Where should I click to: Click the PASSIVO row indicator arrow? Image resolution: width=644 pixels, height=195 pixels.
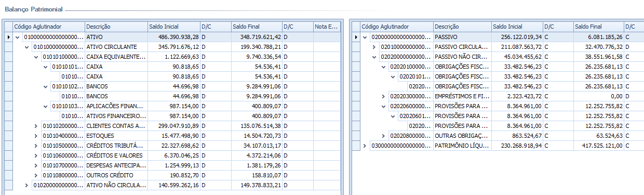(356, 37)
